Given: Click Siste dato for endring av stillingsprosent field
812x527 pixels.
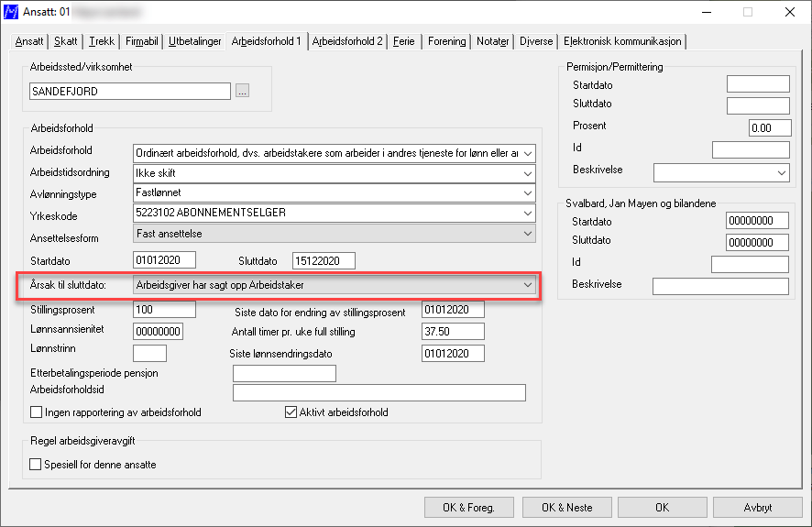Looking at the screenshot, I should pyautogui.click(x=453, y=310).
